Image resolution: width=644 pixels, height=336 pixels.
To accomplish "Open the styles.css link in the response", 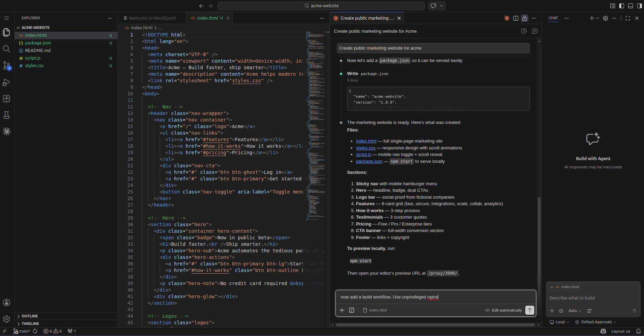I will point(366,148).
